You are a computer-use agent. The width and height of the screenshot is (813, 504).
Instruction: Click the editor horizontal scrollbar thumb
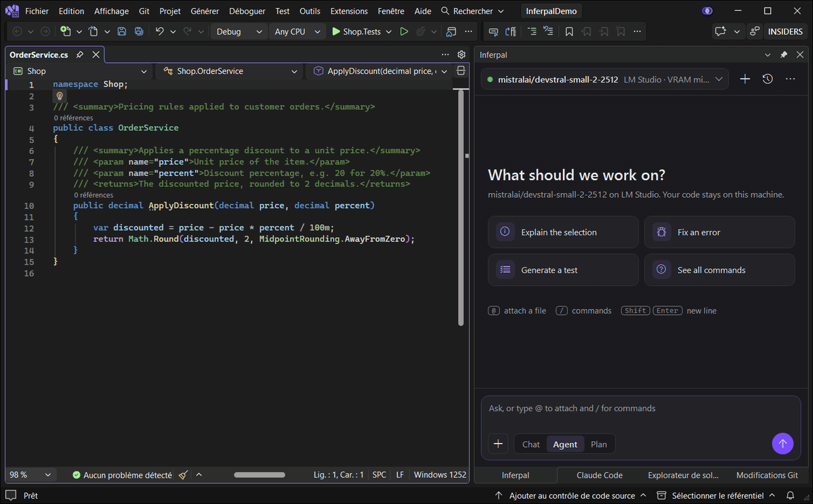(x=259, y=475)
